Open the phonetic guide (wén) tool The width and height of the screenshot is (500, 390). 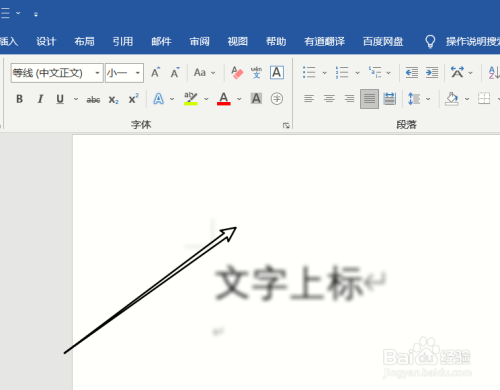256,72
